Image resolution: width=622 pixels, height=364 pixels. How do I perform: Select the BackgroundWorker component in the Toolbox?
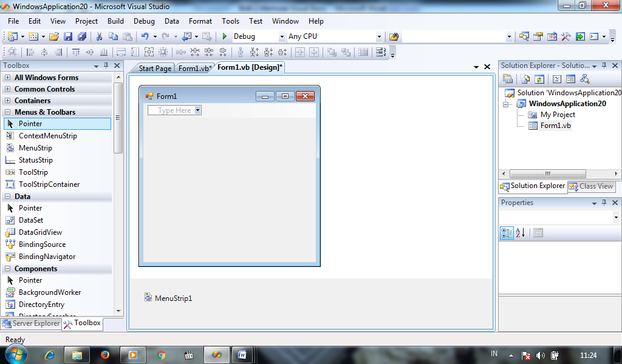50,292
